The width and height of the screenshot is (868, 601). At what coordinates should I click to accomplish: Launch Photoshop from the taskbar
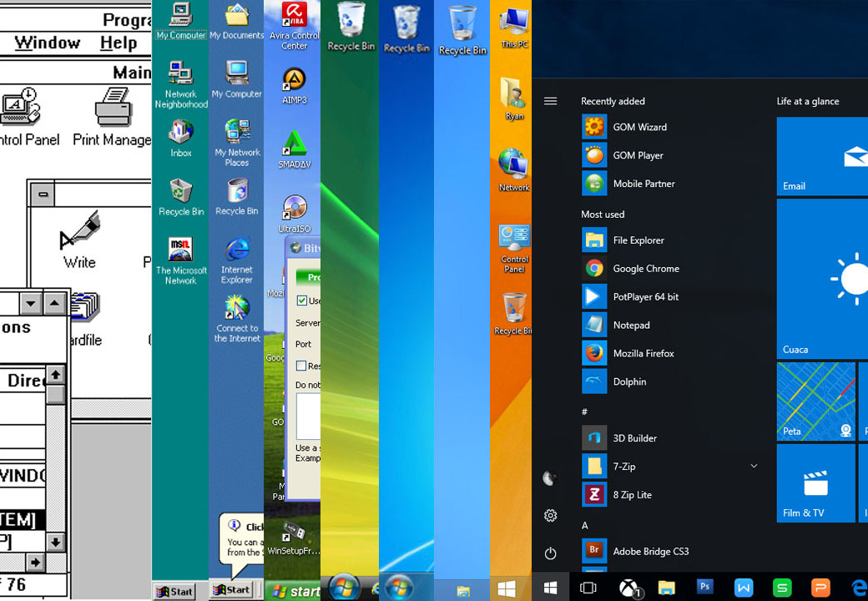point(705,588)
